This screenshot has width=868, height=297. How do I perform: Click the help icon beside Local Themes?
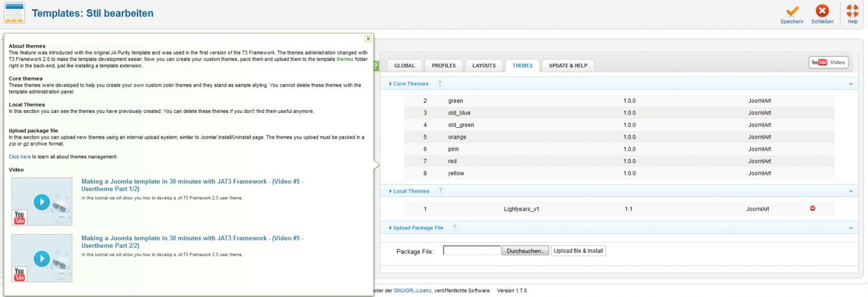440,191
